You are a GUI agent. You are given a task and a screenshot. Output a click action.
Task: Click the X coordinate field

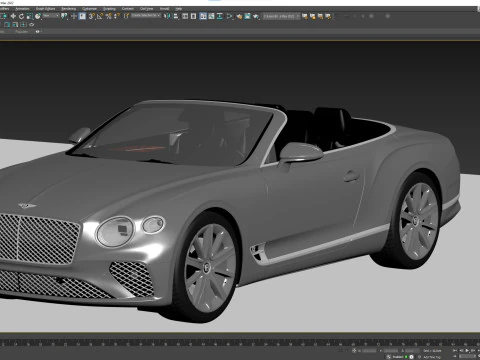tap(369, 351)
